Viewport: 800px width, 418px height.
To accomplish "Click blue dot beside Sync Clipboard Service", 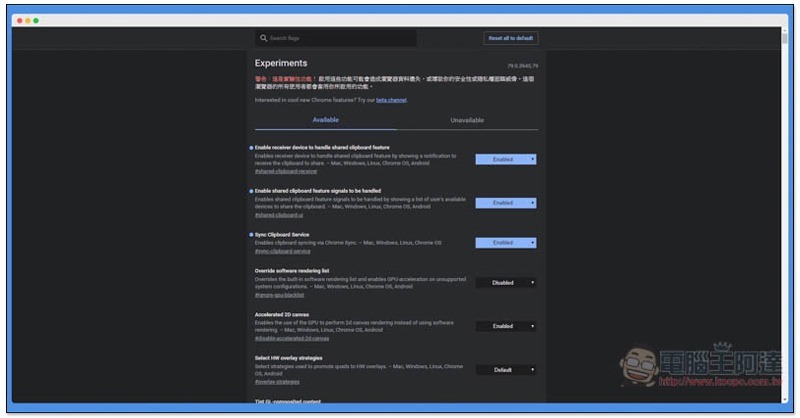I will coord(251,234).
